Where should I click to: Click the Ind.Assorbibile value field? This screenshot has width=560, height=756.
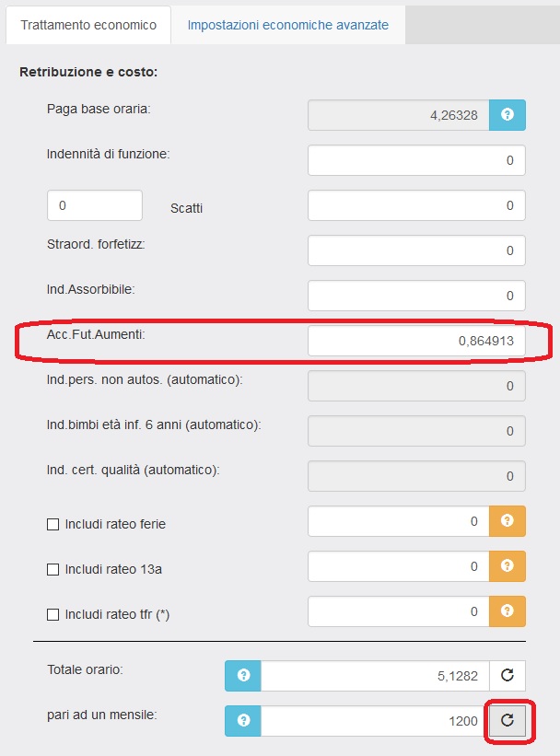(415, 296)
